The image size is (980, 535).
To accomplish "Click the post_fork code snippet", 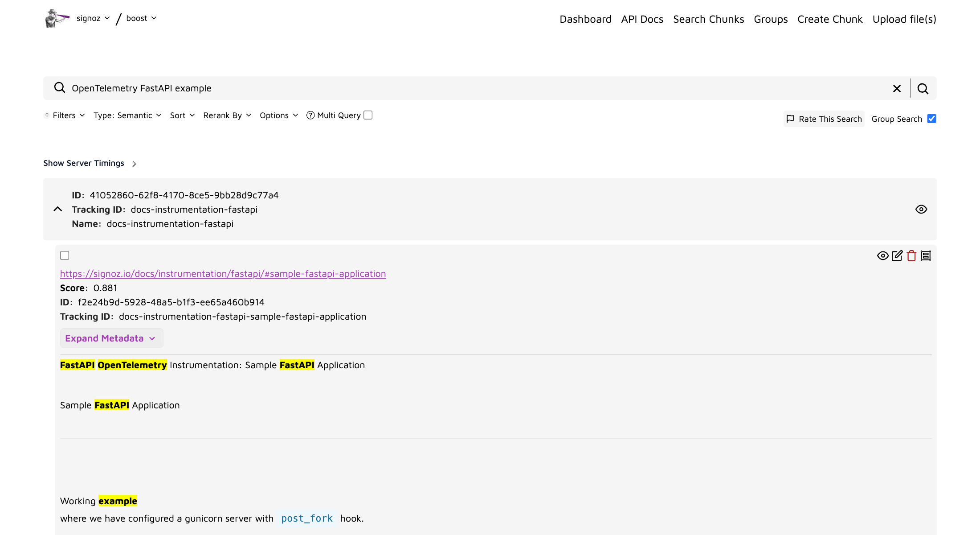I will 307,519.
